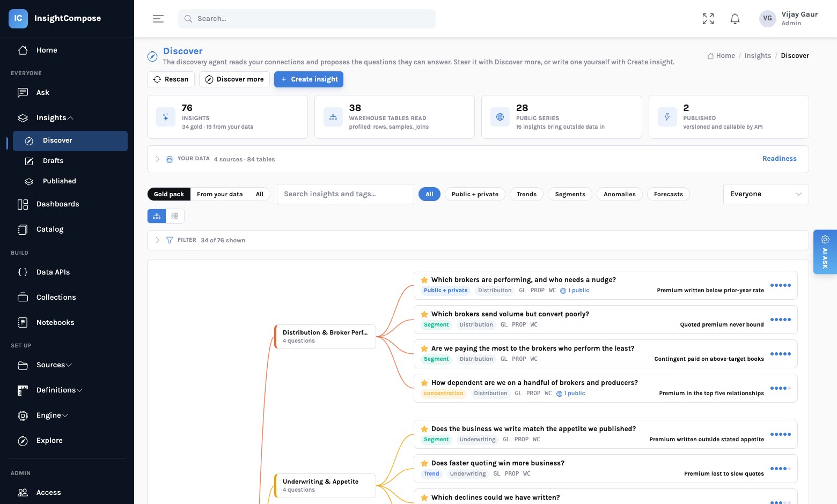Select the Public + private filter chip
The height and width of the screenshot is (504, 837).
point(475,194)
